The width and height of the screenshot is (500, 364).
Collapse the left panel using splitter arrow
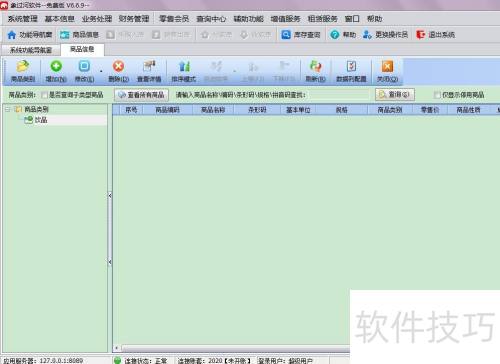pyautogui.click(x=110, y=196)
